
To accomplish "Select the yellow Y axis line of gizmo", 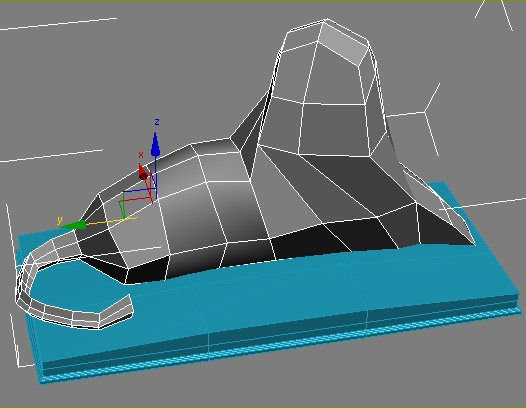I will [x=111, y=221].
